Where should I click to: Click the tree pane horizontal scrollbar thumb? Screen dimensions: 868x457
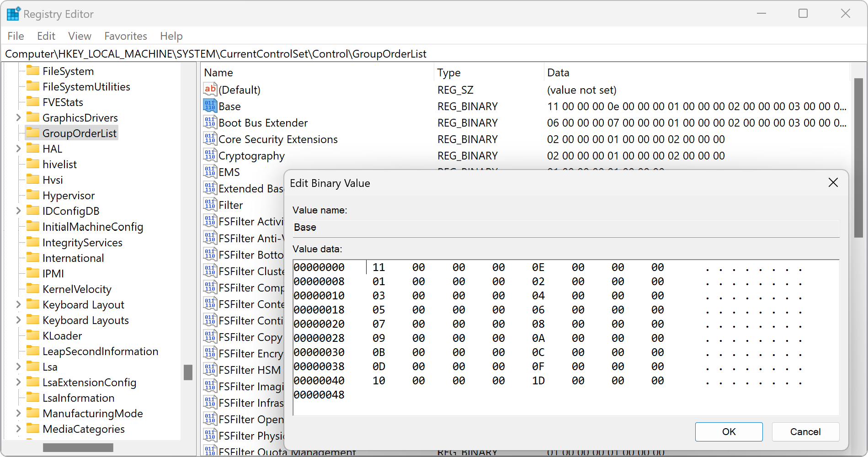pos(78,447)
